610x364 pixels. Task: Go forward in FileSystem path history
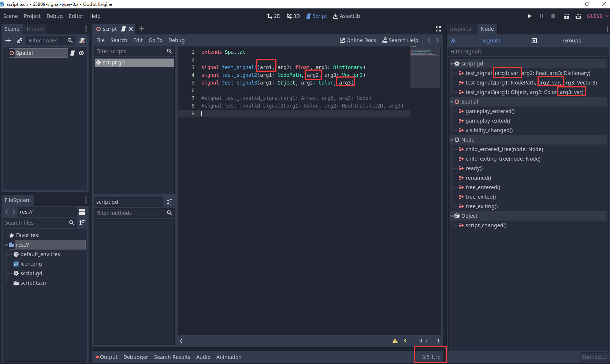pyautogui.click(x=14, y=212)
